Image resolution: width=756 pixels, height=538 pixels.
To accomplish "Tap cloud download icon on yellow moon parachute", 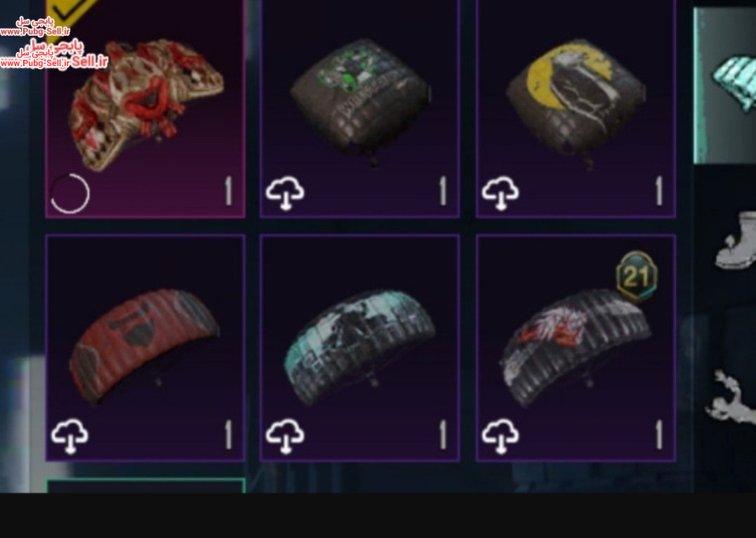I will tap(500, 193).
